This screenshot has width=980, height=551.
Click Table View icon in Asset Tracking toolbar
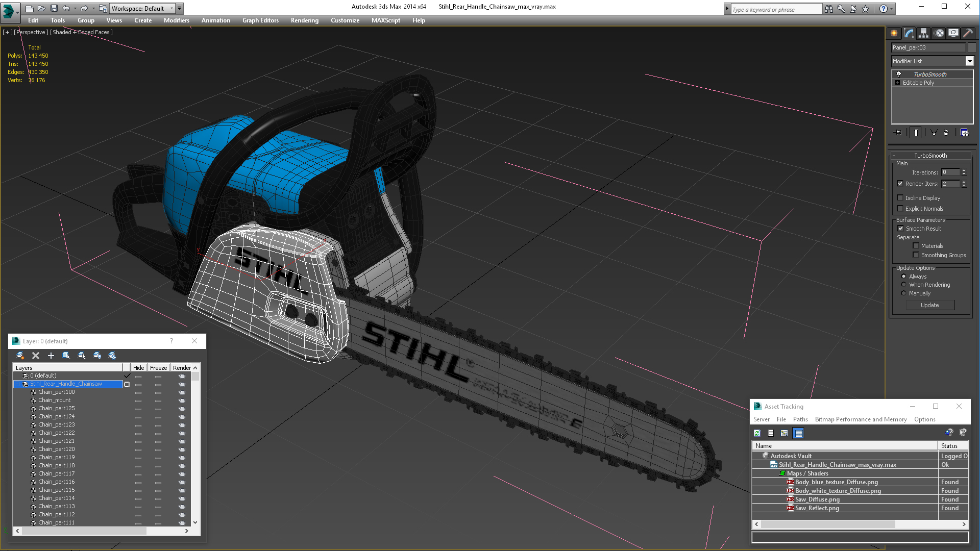(799, 433)
